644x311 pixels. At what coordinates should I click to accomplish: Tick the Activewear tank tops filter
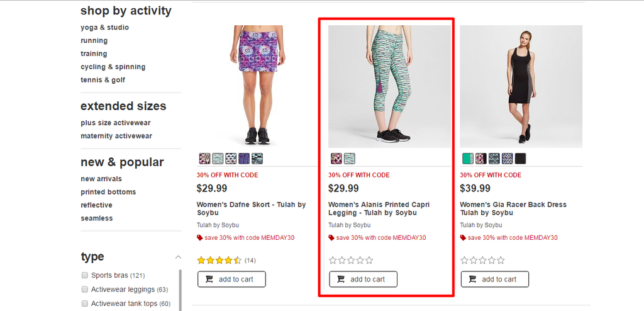[x=85, y=303]
